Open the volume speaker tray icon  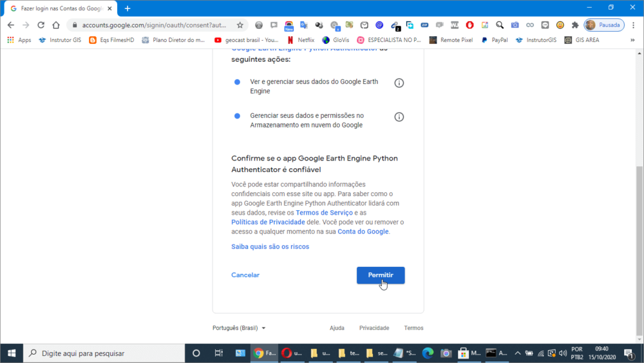[563, 353]
